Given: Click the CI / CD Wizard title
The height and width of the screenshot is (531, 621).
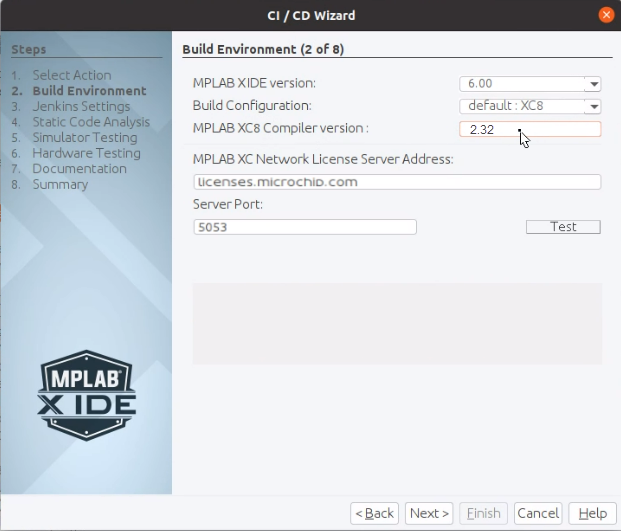Looking at the screenshot, I should [311, 15].
